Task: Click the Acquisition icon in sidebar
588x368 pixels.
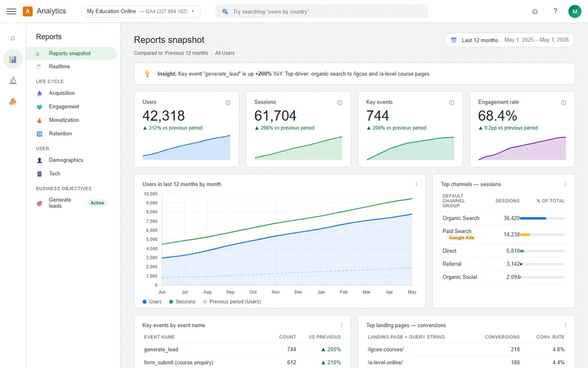Action: pos(39,93)
